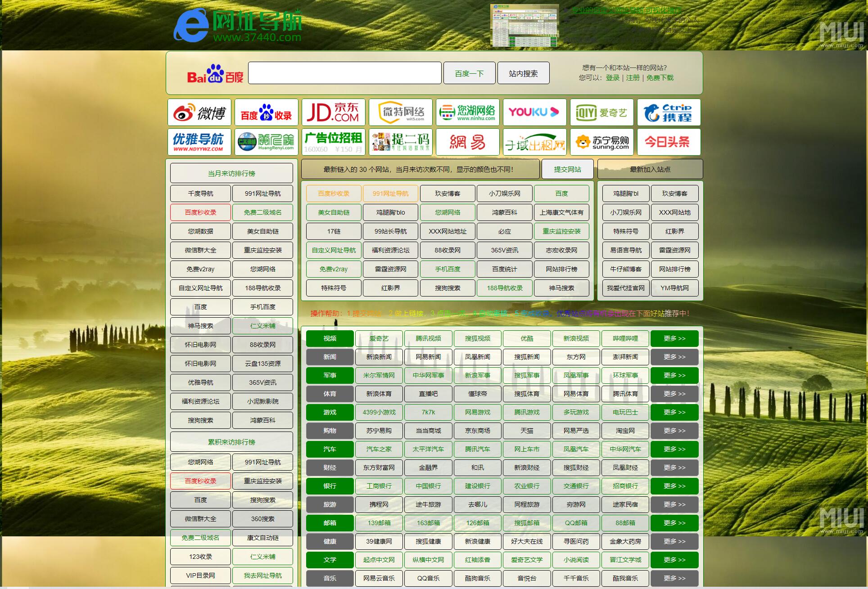Focus the Baidu search input box
Image resolution: width=868 pixels, height=589 pixels.
point(345,73)
